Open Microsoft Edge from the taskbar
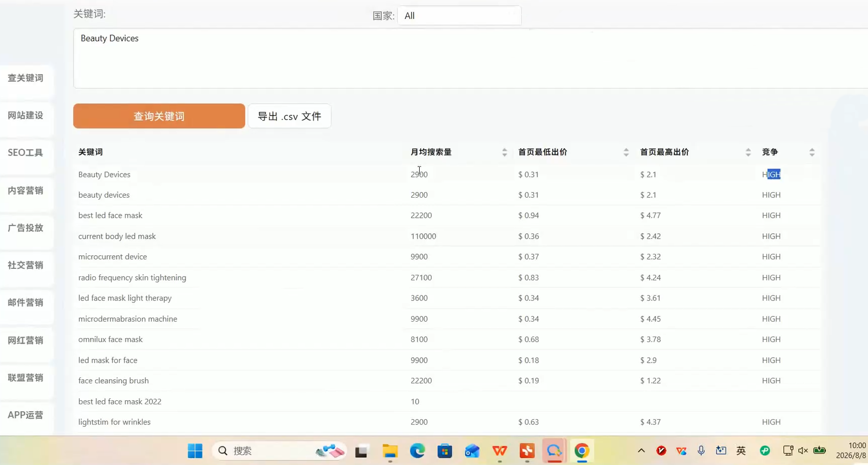868x465 pixels. point(417,451)
